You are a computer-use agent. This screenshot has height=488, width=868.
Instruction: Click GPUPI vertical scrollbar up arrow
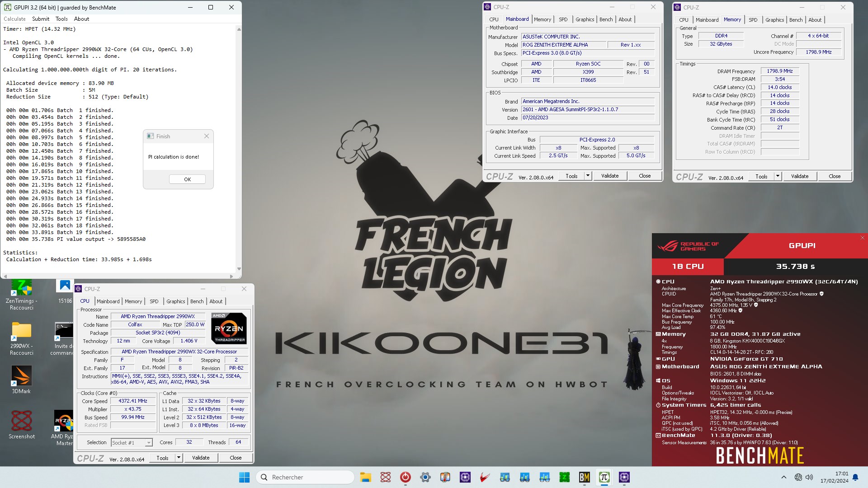pyautogui.click(x=239, y=29)
